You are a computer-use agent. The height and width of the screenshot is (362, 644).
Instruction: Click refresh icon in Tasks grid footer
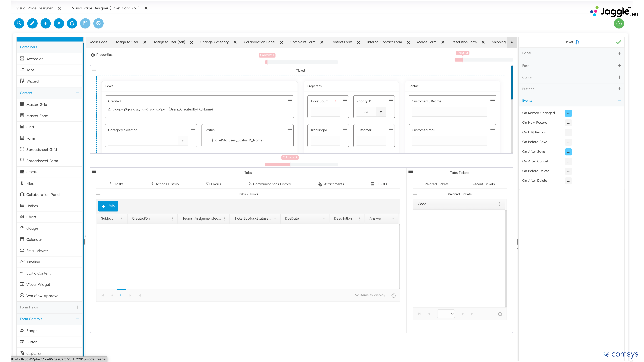pyautogui.click(x=393, y=295)
